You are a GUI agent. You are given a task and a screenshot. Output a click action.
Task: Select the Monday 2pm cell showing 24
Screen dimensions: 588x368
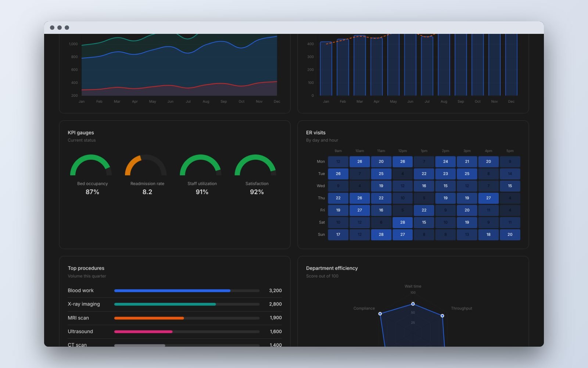(x=445, y=162)
